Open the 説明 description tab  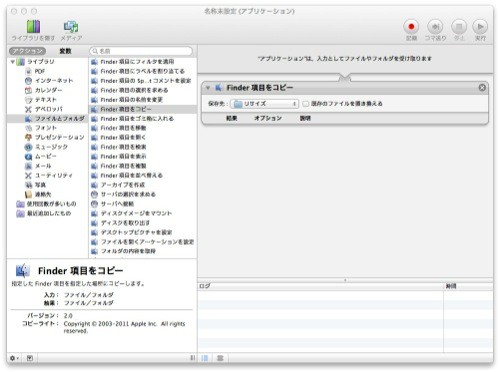point(305,118)
